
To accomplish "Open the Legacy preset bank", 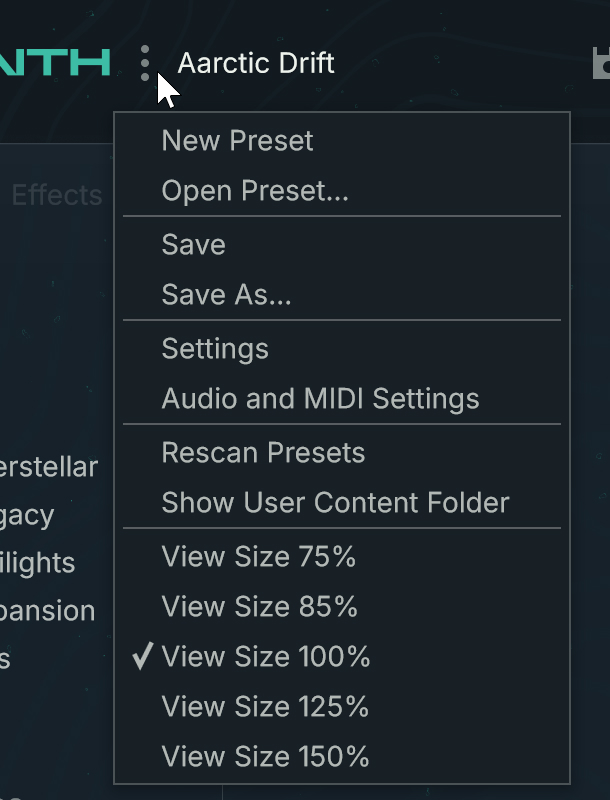I will coord(27,515).
